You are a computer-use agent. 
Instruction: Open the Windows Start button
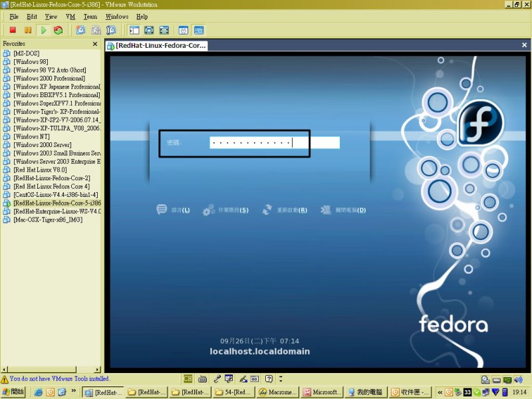click(13, 392)
